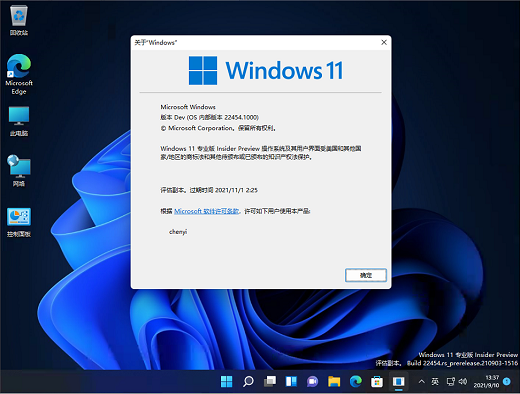Open Microsoft Edge desktop shortcut
The height and width of the screenshot is (394, 520).
point(19,75)
